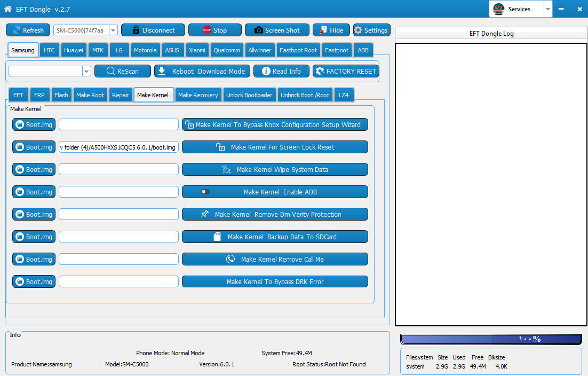
Task: Click the Services logo icon
Action: click(x=498, y=9)
